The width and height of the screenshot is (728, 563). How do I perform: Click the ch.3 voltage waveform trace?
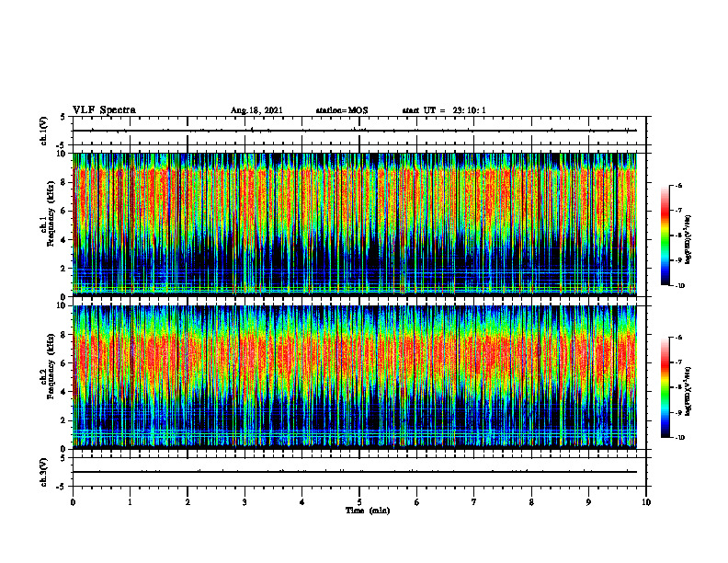(x=355, y=472)
